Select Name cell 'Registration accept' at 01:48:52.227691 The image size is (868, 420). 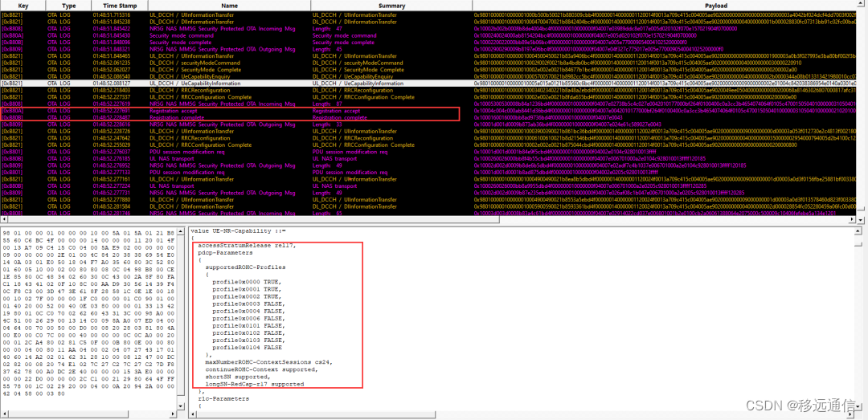tap(174, 111)
